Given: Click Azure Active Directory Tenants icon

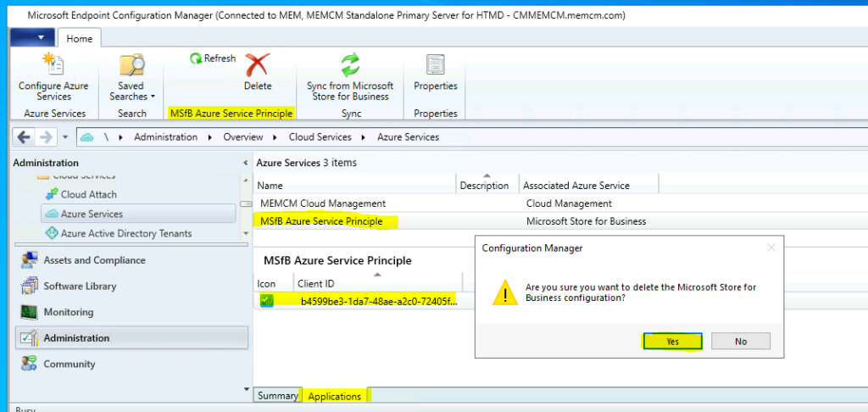Looking at the screenshot, I should click(x=52, y=233).
